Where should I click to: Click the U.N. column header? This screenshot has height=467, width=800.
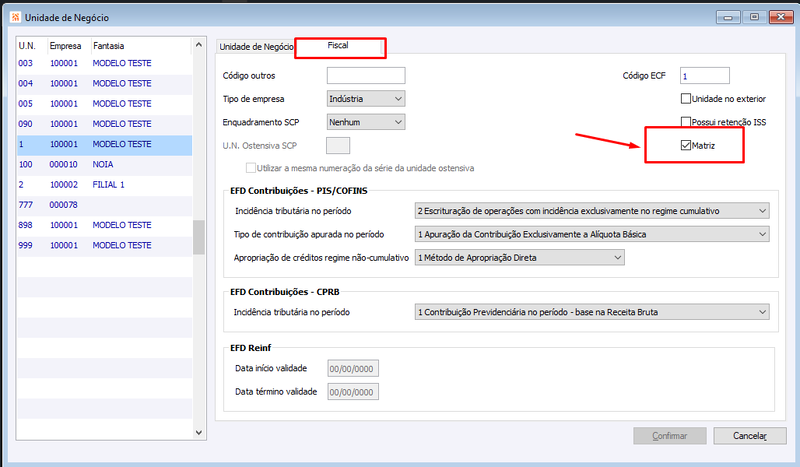(x=32, y=46)
